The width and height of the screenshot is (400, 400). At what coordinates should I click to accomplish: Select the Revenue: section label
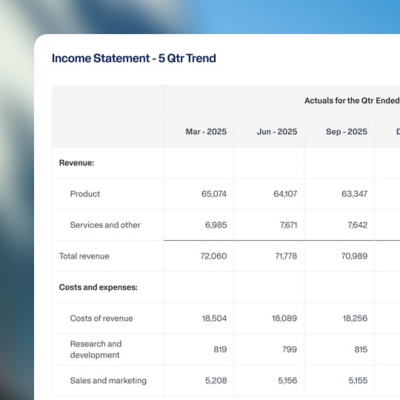[x=77, y=163]
